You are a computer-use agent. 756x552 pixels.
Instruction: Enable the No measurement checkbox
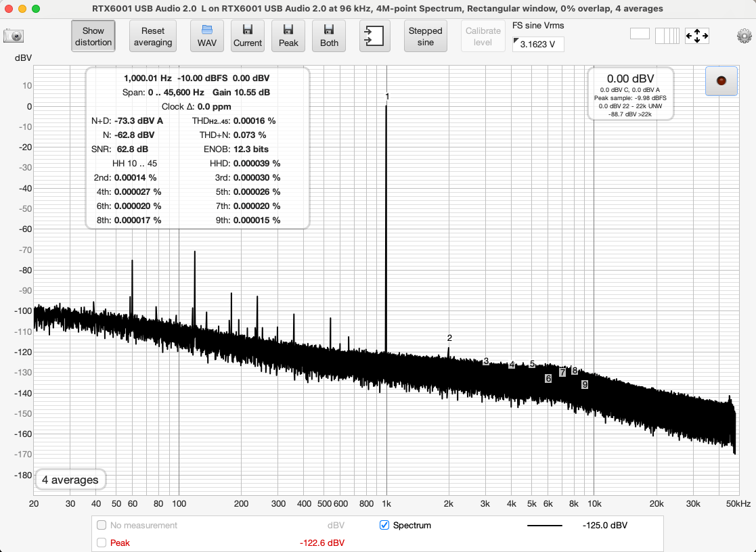(102, 525)
